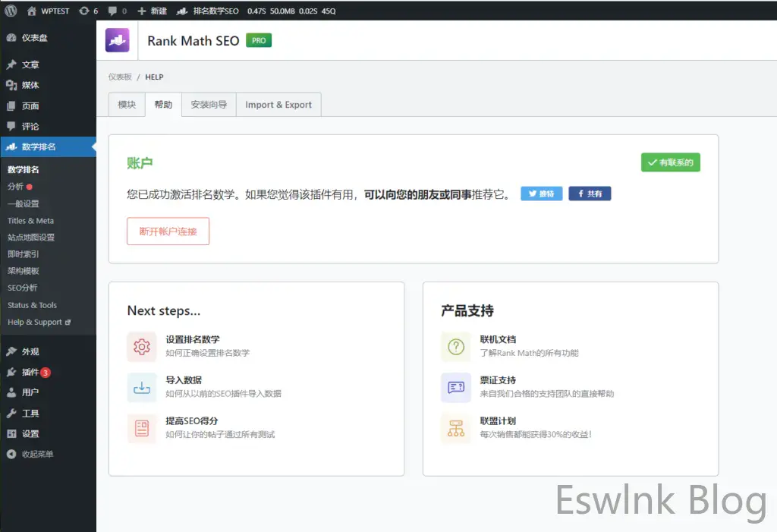Switch to the Import & Export tab
The height and width of the screenshot is (532, 777).
278,105
